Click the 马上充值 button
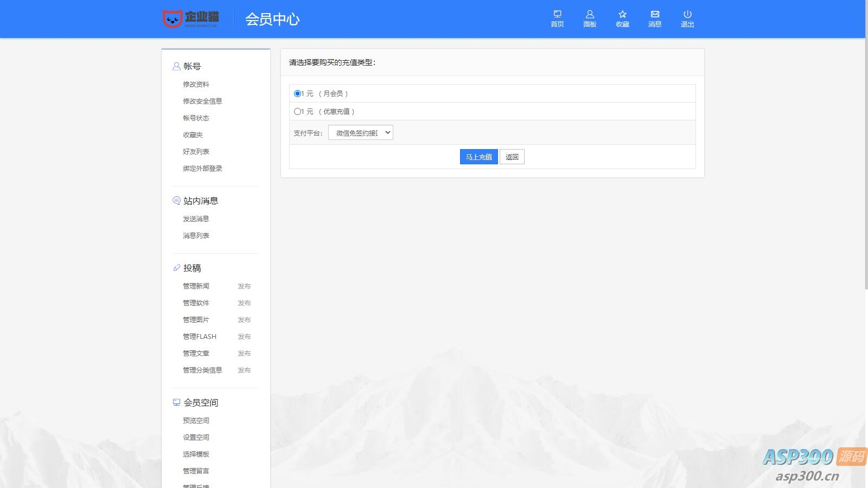This screenshot has width=868, height=488. click(x=478, y=156)
